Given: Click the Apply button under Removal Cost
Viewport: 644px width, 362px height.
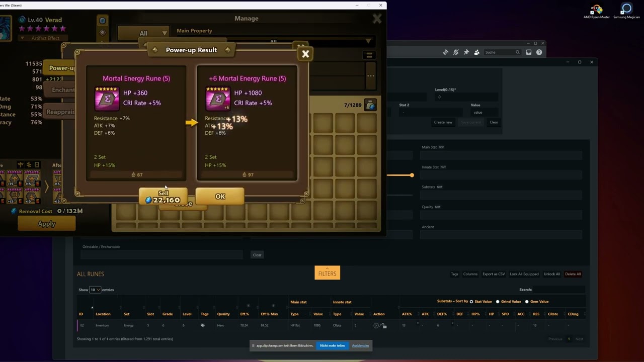Looking at the screenshot, I should (x=47, y=224).
